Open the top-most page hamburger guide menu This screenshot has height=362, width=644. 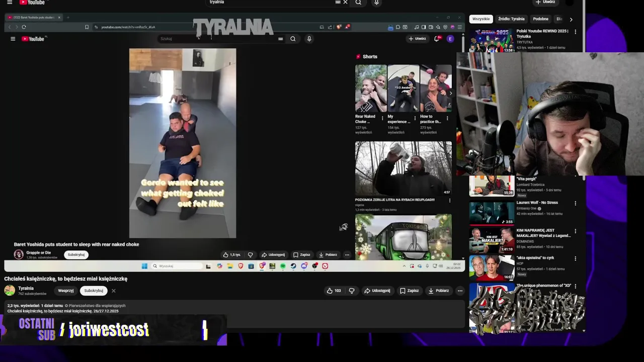[9, 3]
